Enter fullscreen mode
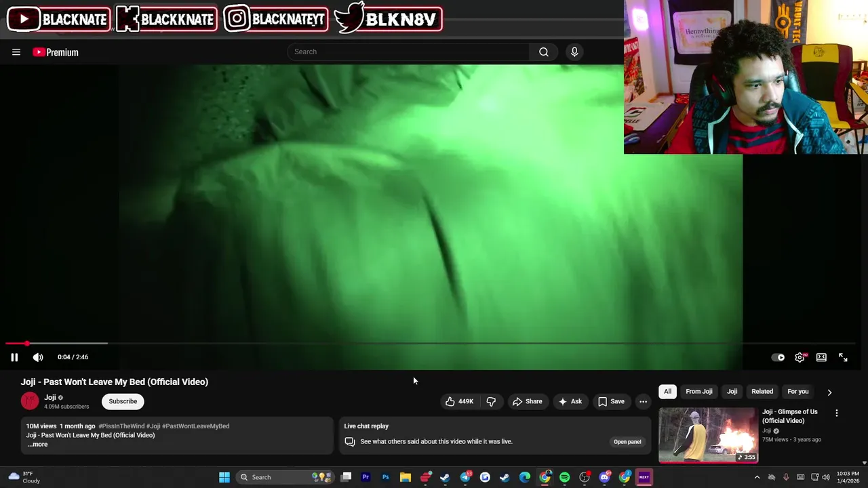This screenshot has width=868, height=488. click(843, 357)
